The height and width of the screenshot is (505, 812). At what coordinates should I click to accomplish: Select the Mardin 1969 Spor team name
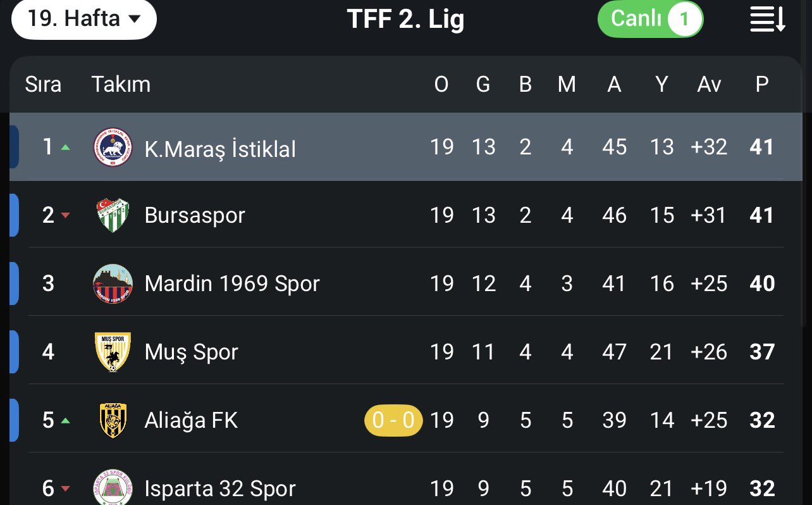(232, 284)
